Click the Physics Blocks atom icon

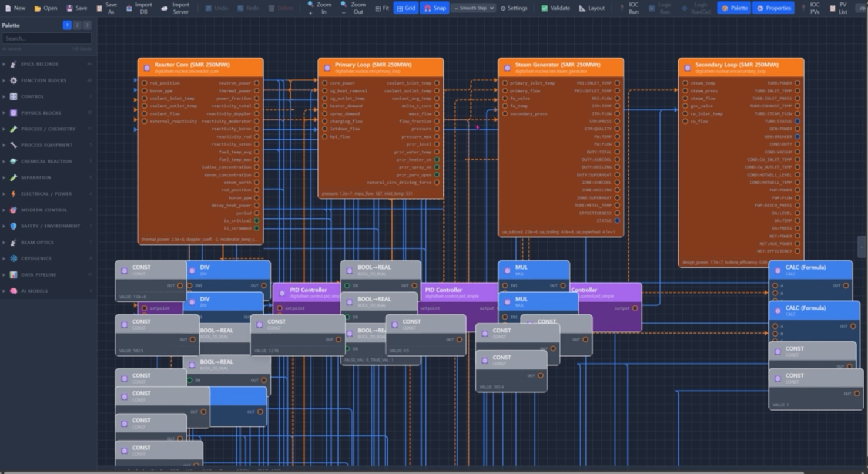tap(14, 113)
